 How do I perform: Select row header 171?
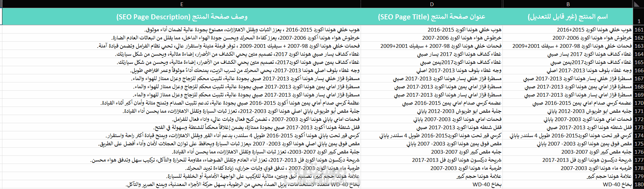[638, 111]
